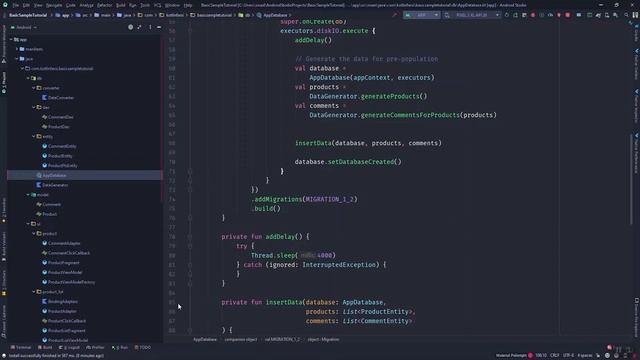The width and height of the screenshot is (640, 360).
Task: Open the Profiler tool tab
Action: (96, 347)
